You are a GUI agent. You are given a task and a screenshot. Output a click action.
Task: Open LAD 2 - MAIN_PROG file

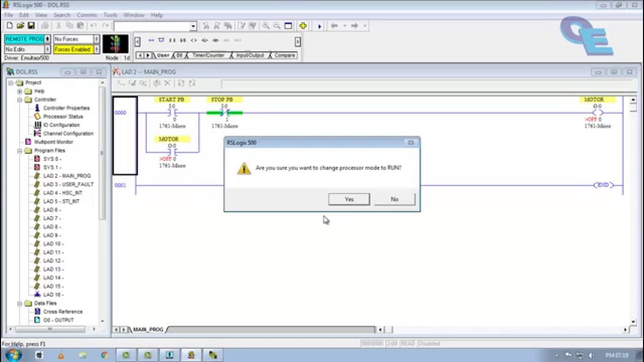pos(67,176)
